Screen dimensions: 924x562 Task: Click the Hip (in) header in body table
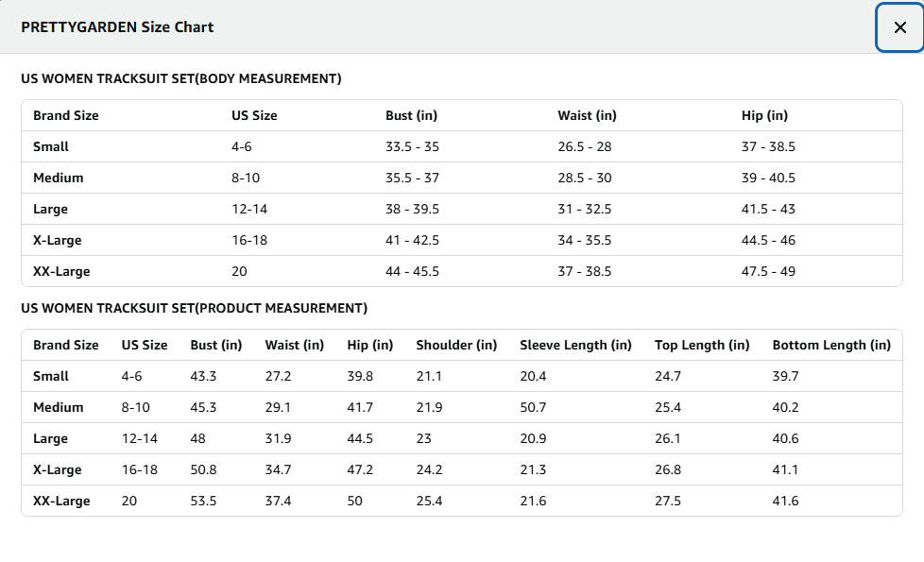(x=764, y=115)
